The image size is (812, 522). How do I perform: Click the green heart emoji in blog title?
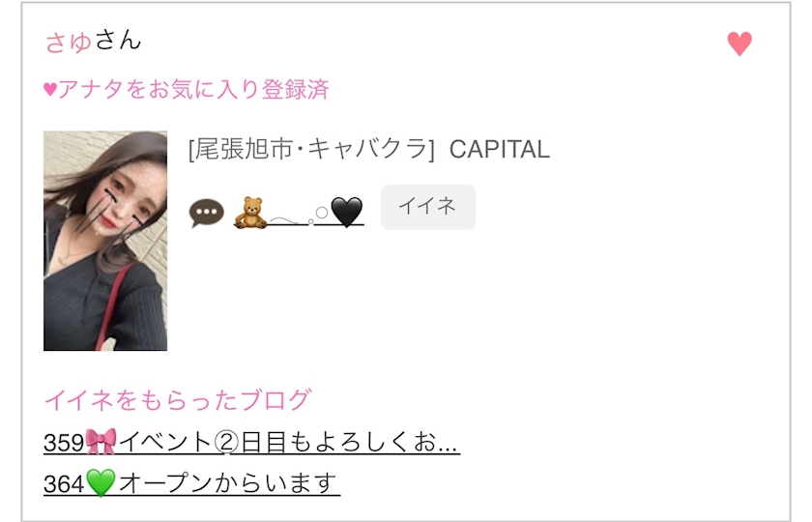(x=101, y=482)
